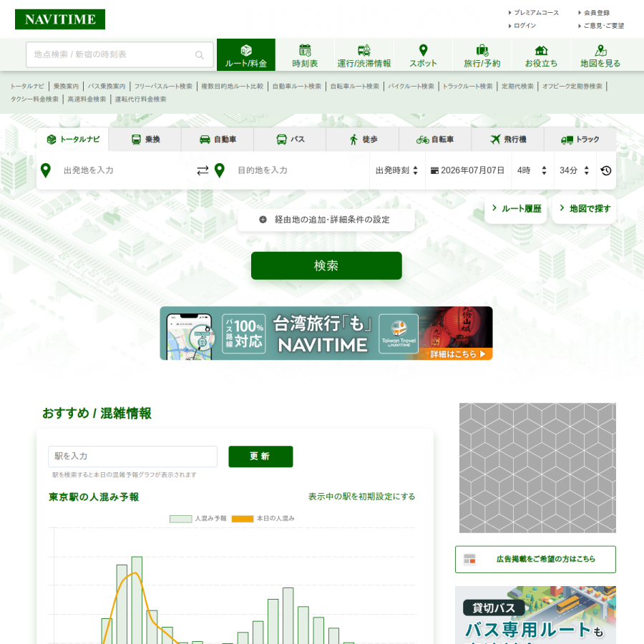This screenshot has height=644, width=644.
Task: Click the green 検索 button
Action: (326, 265)
